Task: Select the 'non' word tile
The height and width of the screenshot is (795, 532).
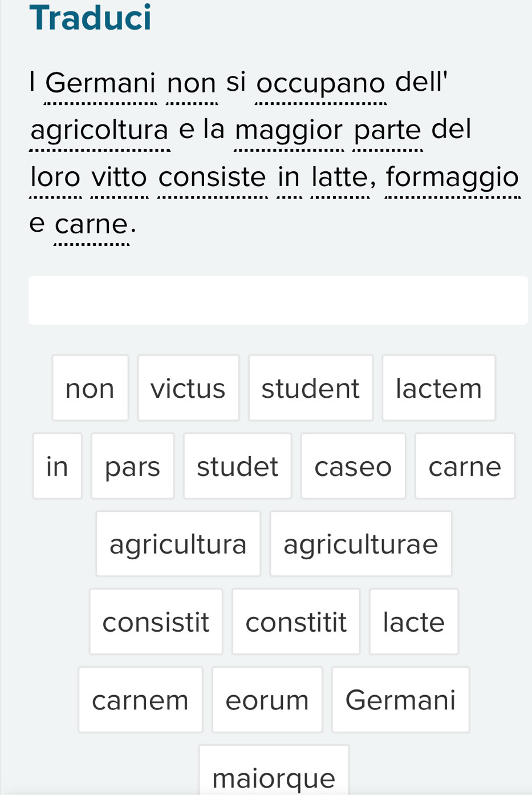Action: 90,388
